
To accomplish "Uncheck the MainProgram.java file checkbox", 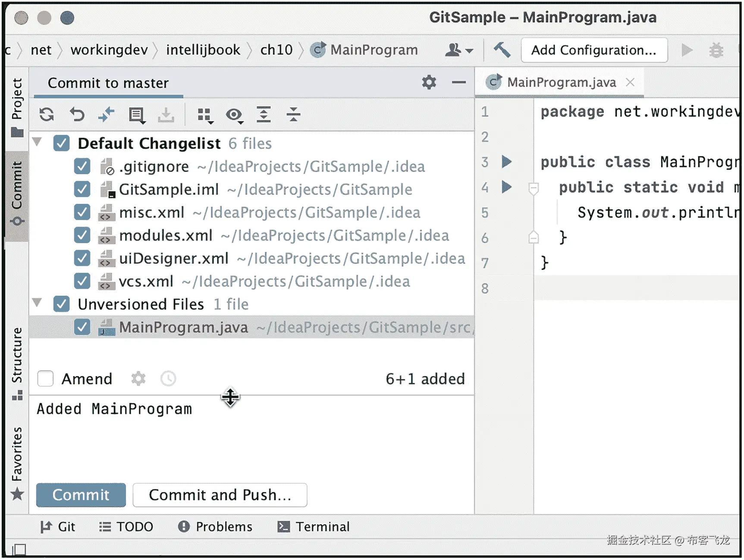I will point(82,327).
